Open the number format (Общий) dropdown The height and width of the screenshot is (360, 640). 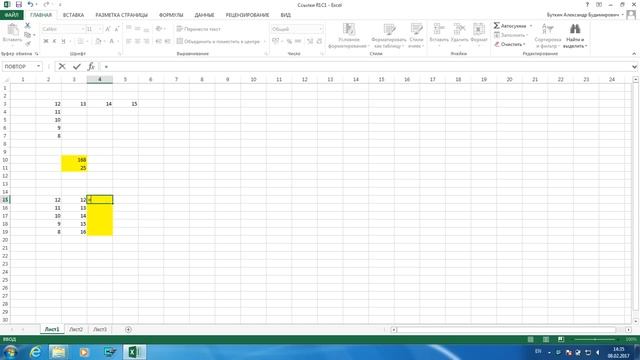pos(321,29)
